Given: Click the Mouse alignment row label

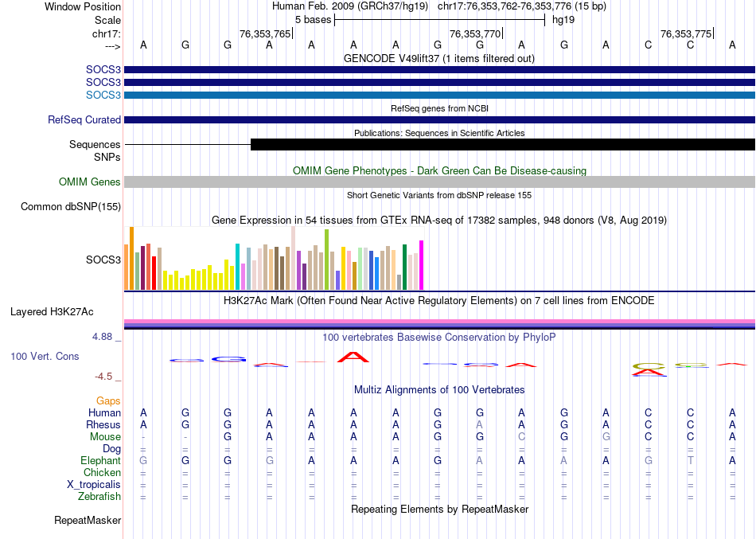Looking at the screenshot, I should tap(105, 437).
